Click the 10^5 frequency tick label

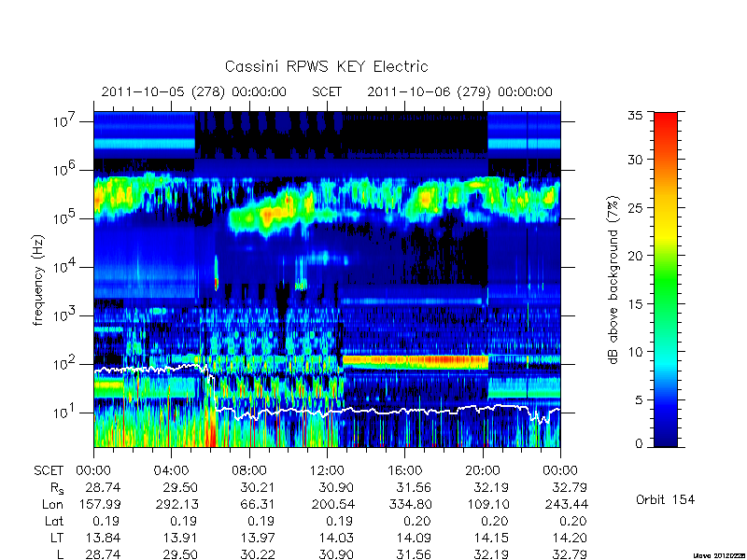(63, 217)
